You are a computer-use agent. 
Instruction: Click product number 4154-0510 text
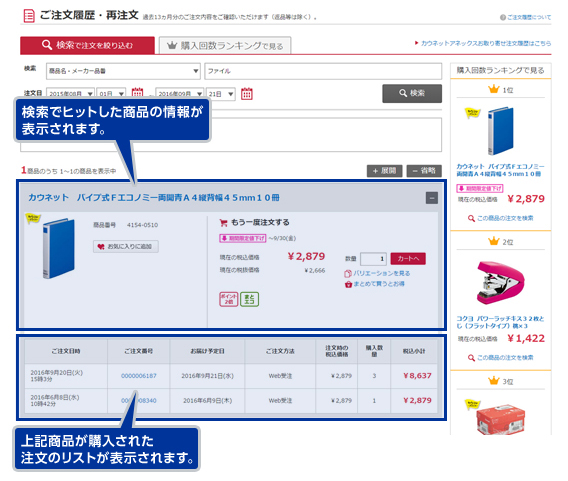pos(142,225)
